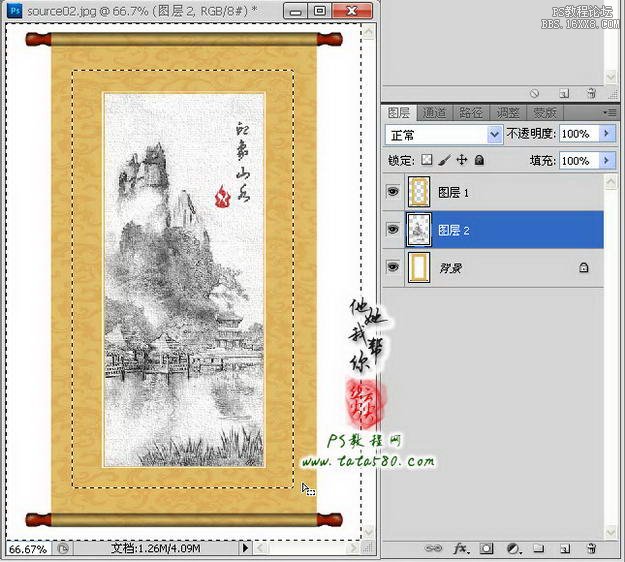Open the 填充 fill slider arrow

(x=607, y=161)
